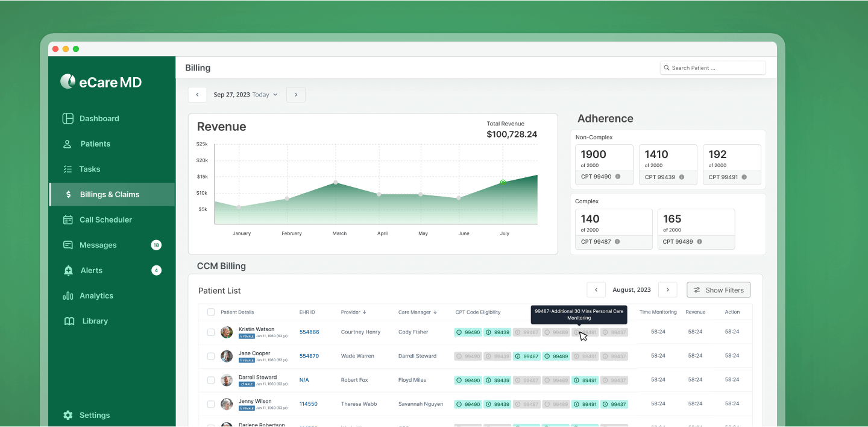Image resolution: width=868 pixels, height=427 pixels.
Task: Sort by the Provider column arrow
Action: (364, 312)
